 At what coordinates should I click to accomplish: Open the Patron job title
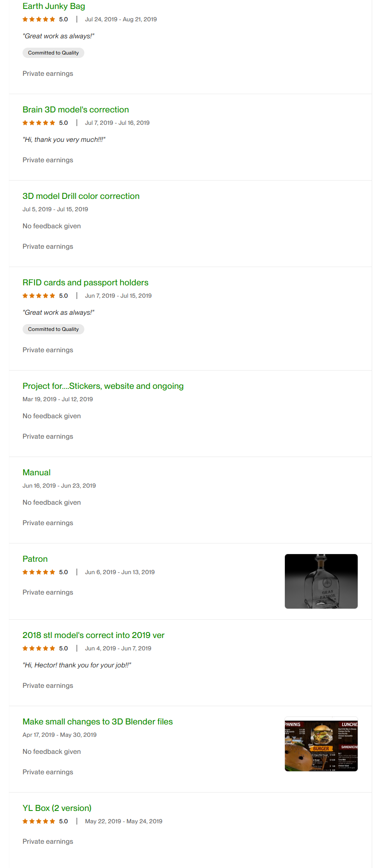click(35, 559)
